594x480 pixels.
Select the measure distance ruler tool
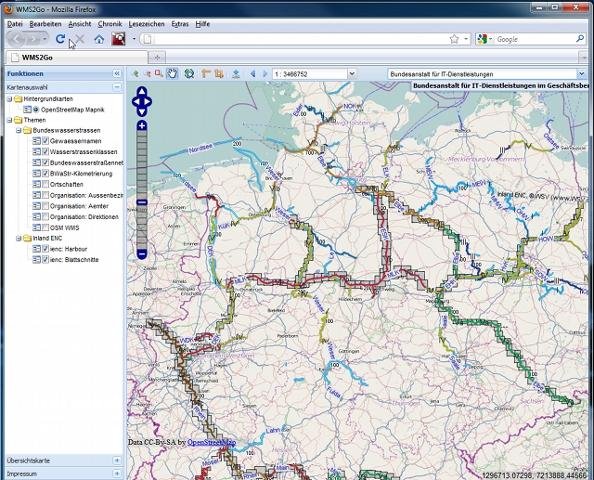[206, 73]
